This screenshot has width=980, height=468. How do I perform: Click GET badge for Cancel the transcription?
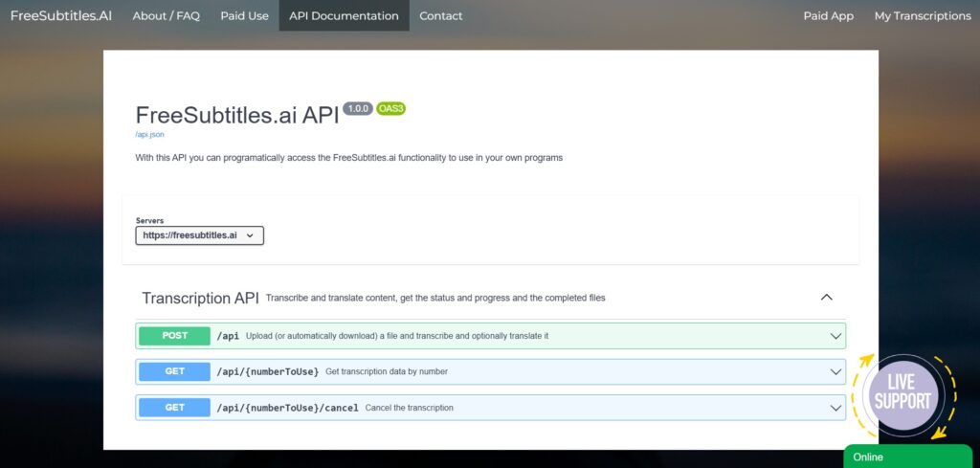[x=174, y=408]
